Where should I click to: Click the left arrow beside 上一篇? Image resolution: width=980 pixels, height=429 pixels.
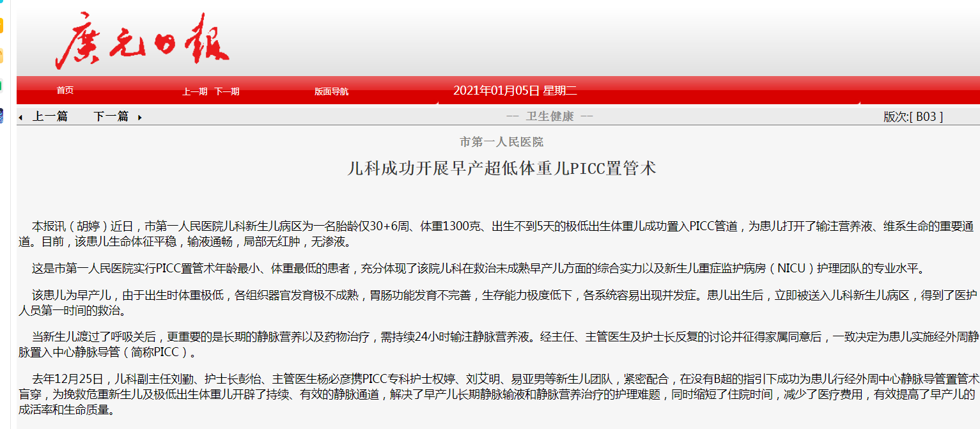pyautogui.click(x=20, y=118)
